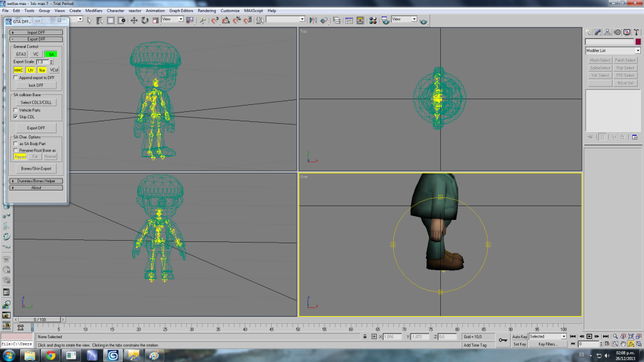The height and width of the screenshot is (362, 644).
Task: Click the Zoom magnifier viewport icon
Action: pyautogui.click(x=615, y=337)
